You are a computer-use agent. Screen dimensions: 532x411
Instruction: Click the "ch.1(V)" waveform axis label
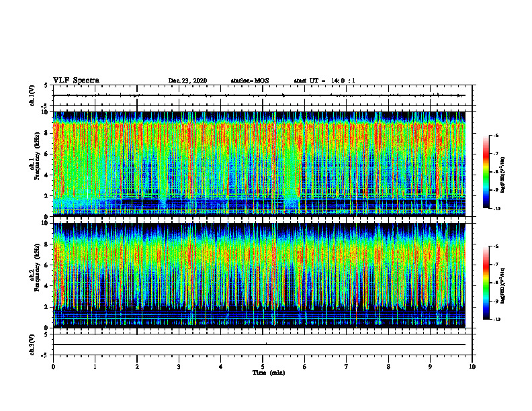(x=32, y=95)
